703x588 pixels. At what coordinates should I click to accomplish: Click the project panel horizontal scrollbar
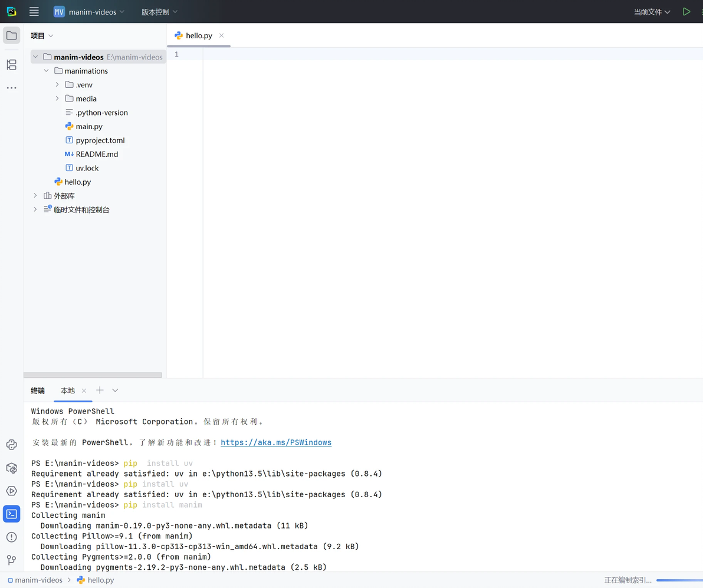click(93, 375)
